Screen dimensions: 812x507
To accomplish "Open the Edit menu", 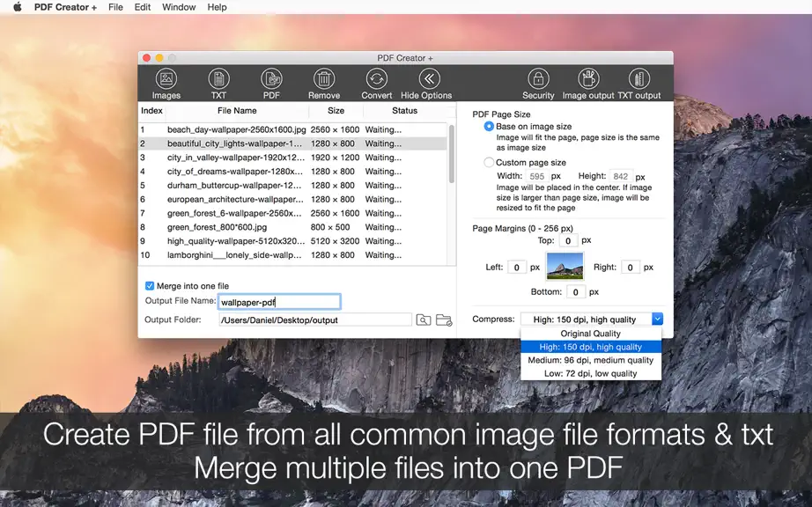I will coord(143,7).
